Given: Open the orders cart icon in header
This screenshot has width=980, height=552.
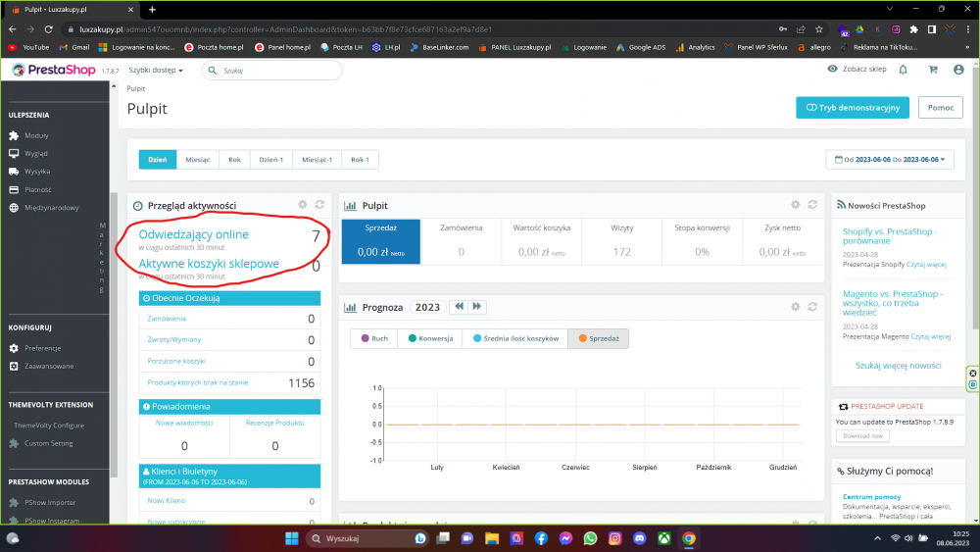Looking at the screenshot, I should [933, 70].
